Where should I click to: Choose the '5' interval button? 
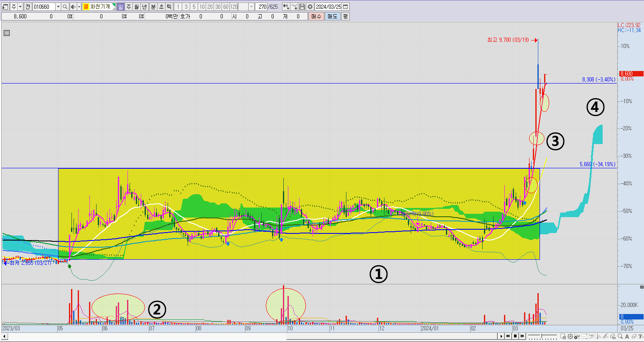pos(194,7)
